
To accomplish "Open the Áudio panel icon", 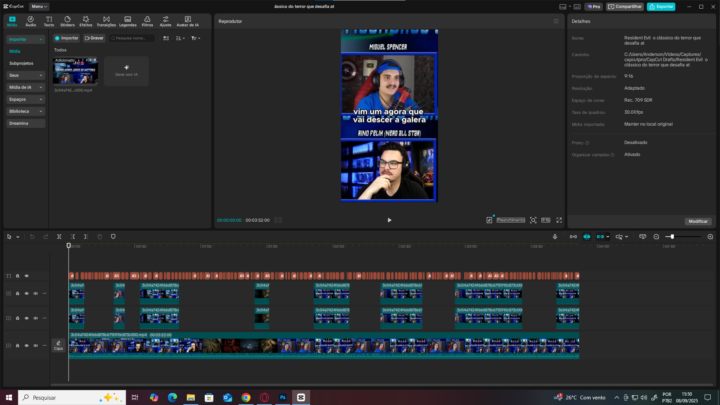I will [x=31, y=19].
